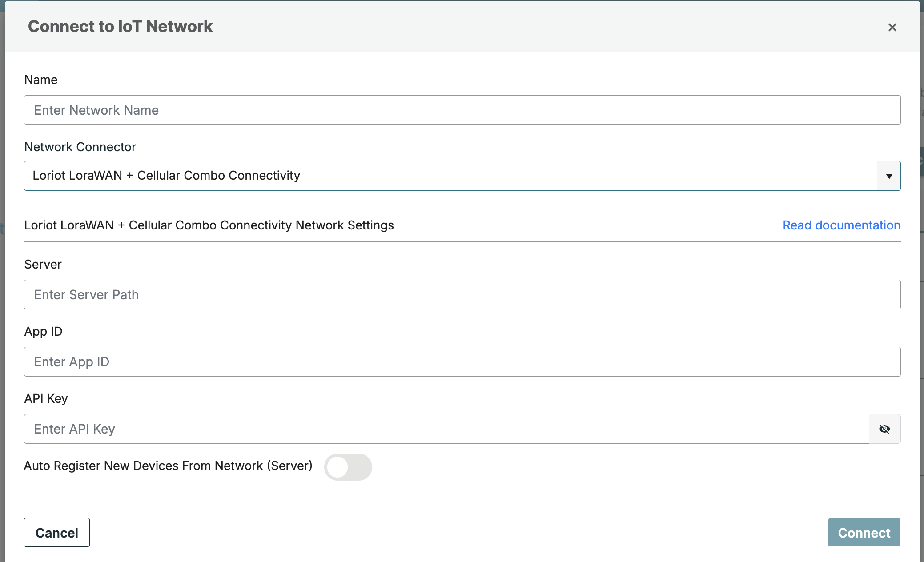Viewport: 924px width, 562px height.
Task: Click the Connect to IoT Network title
Action: point(120,27)
